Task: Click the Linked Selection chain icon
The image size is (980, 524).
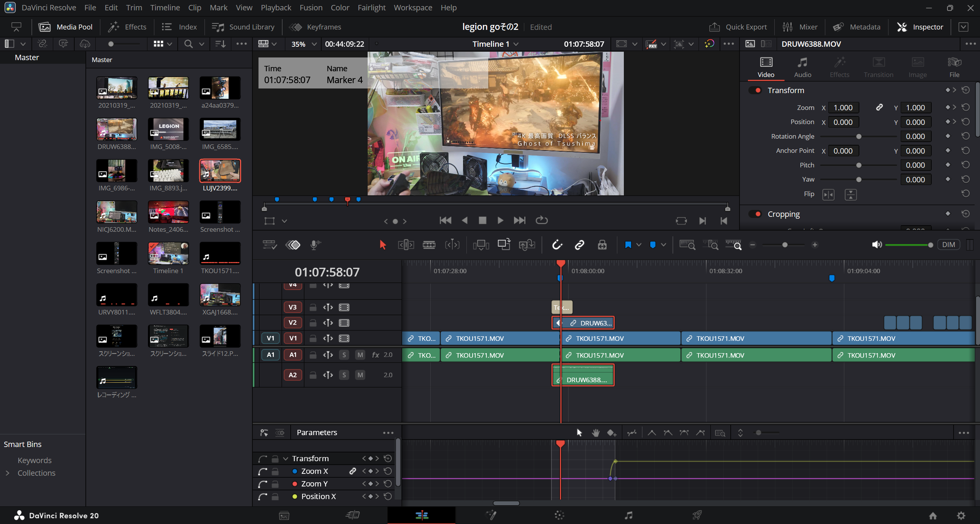Action: [x=579, y=245]
